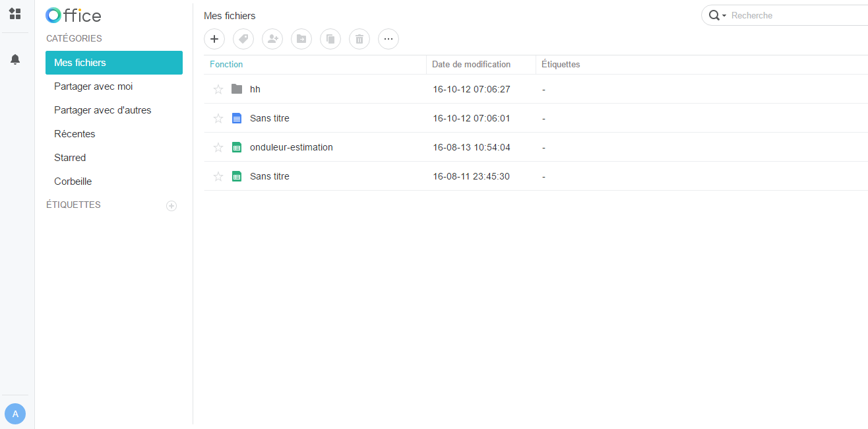Click the share with person toolbar icon
This screenshot has height=429, width=868.
(272, 39)
